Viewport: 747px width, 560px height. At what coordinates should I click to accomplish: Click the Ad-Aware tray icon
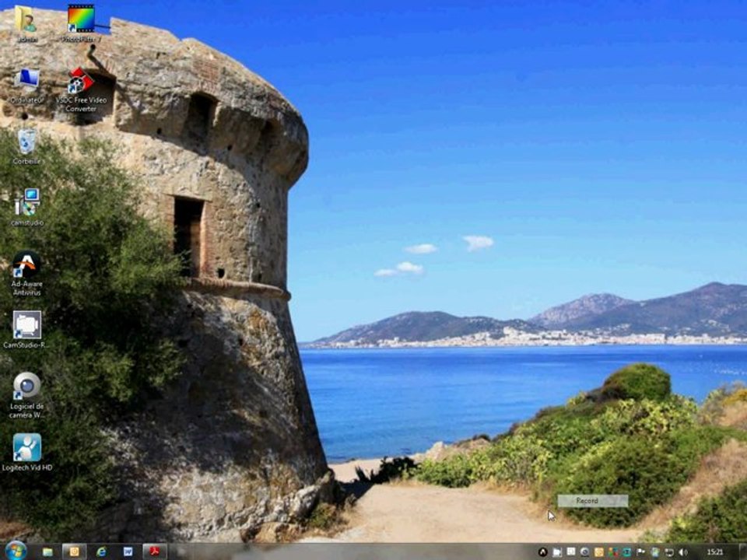click(x=542, y=552)
